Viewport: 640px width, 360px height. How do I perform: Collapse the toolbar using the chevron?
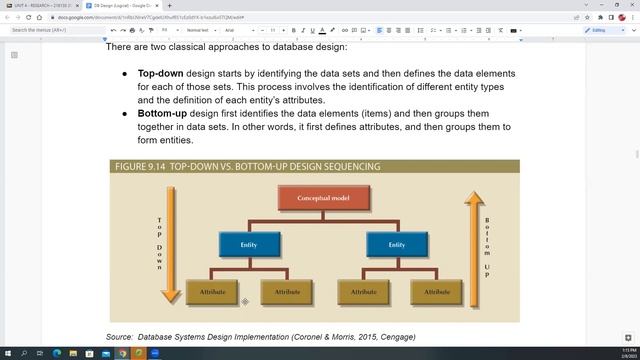pyautogui.click(x=634, y=30)
